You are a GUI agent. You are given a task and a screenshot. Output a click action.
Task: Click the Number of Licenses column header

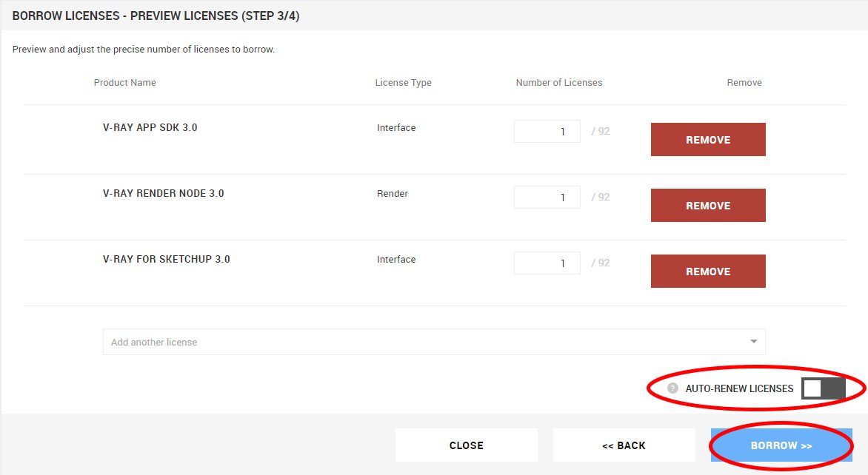(x=559, y=82)
